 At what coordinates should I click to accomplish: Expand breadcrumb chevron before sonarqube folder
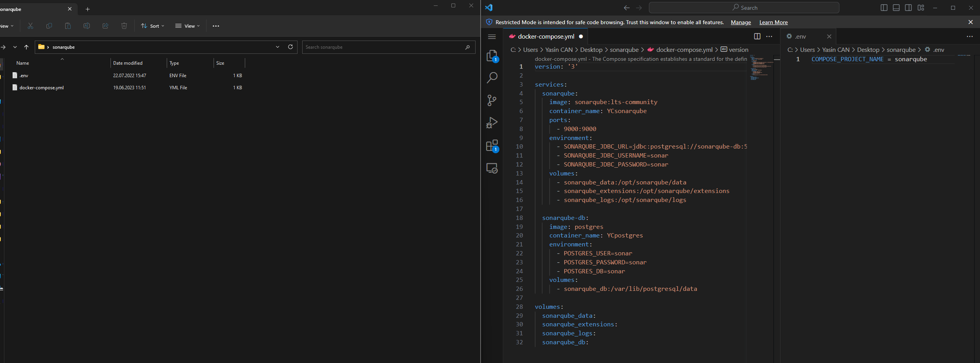pos(48,47)
